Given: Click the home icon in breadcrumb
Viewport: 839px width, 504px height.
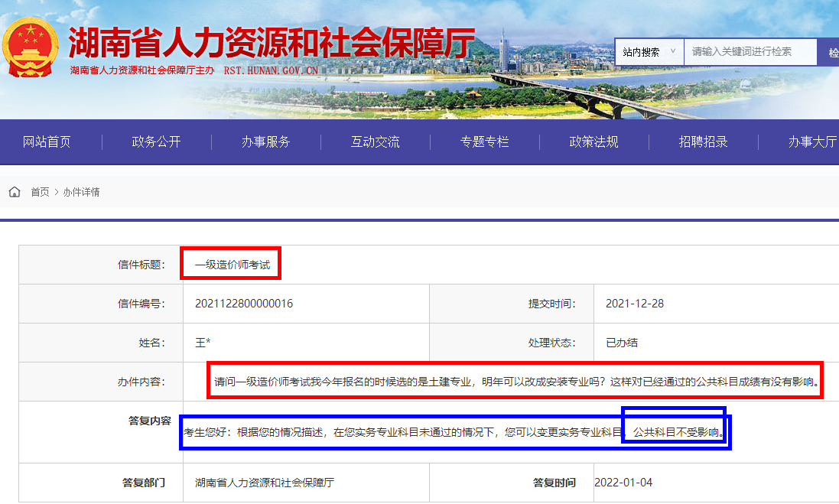Looking at the screenshot, I should pos(15,192).
